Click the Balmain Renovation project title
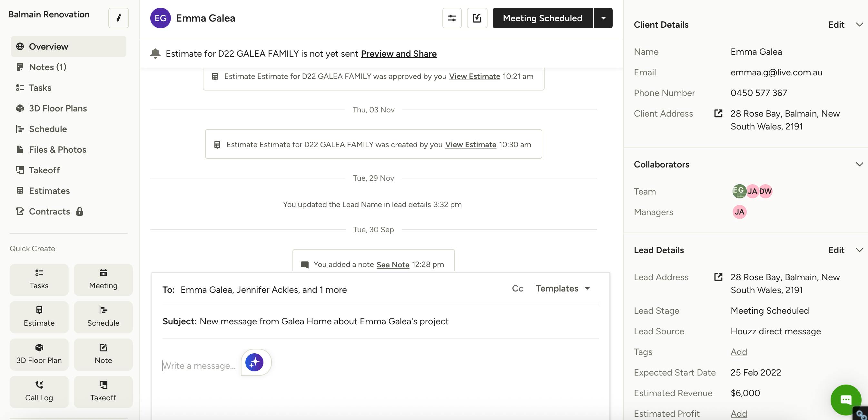 pyautogui.click(x=49, y=14)
